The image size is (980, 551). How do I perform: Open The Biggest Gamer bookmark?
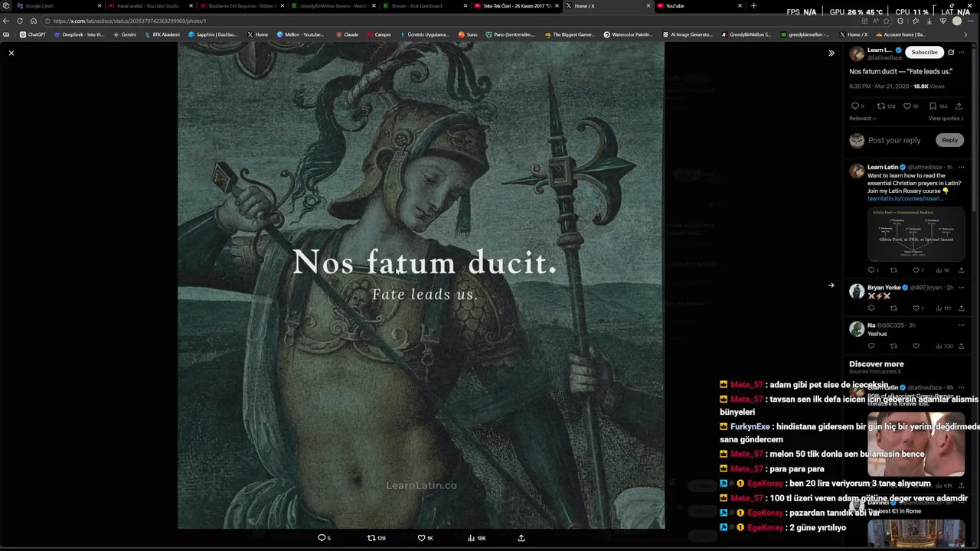pos(569,34)
